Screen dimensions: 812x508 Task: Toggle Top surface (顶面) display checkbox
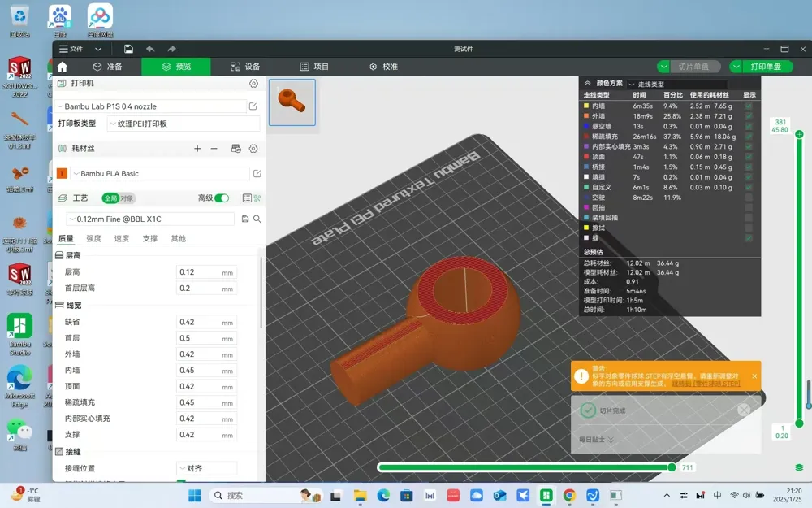click(x=749, y=157)
